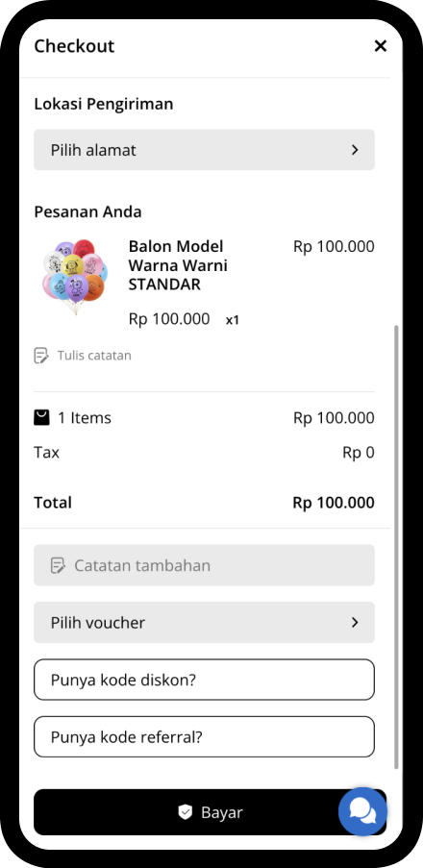Open the chat bubble support icon

click(x=362, y=811)
